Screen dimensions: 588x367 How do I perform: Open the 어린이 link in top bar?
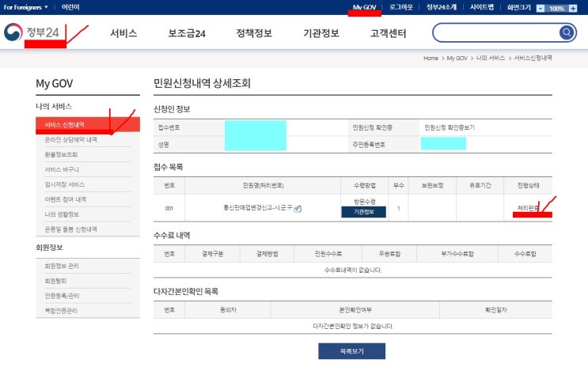pyautogui.click(x=70, y=7)
